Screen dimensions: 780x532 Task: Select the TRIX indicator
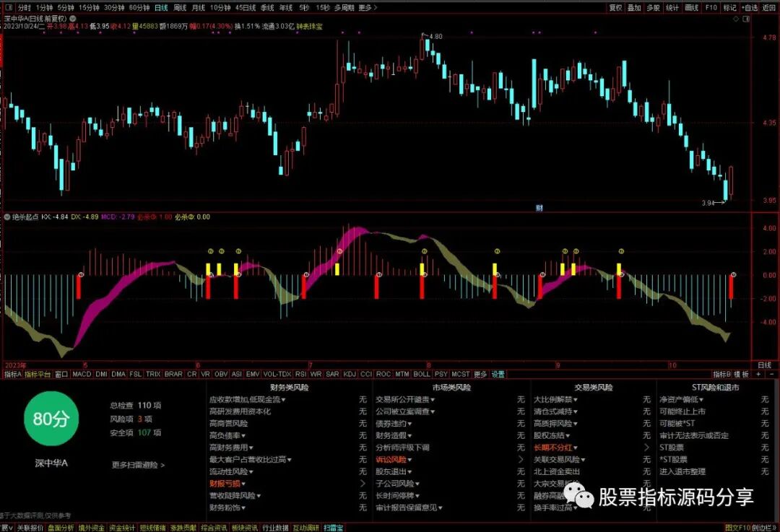point(153,374)
